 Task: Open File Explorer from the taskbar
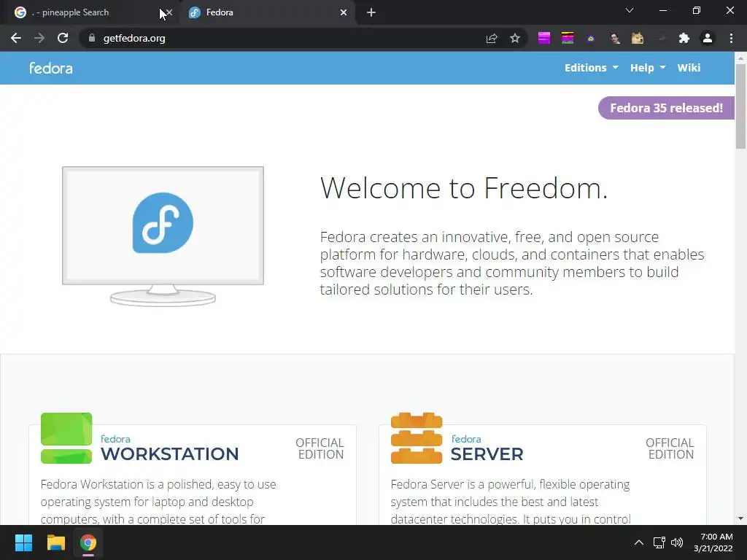pos(55,542)
